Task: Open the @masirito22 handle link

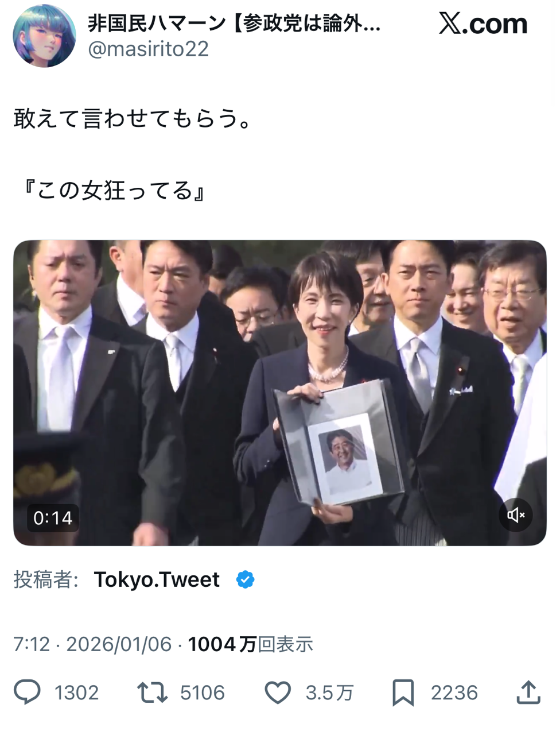Action: point(148,49)
